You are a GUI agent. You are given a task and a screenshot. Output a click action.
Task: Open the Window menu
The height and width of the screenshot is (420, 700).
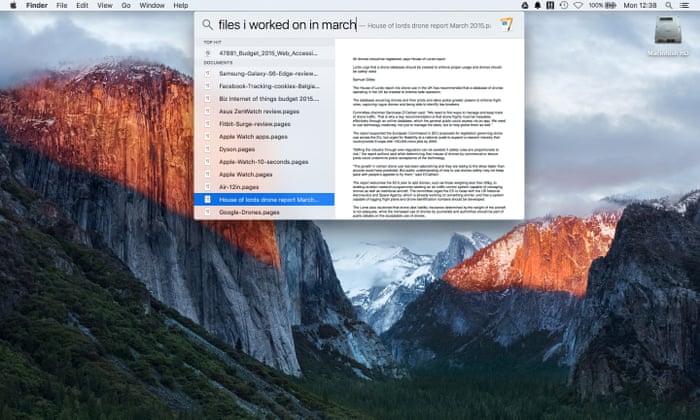tap(152, 5)
